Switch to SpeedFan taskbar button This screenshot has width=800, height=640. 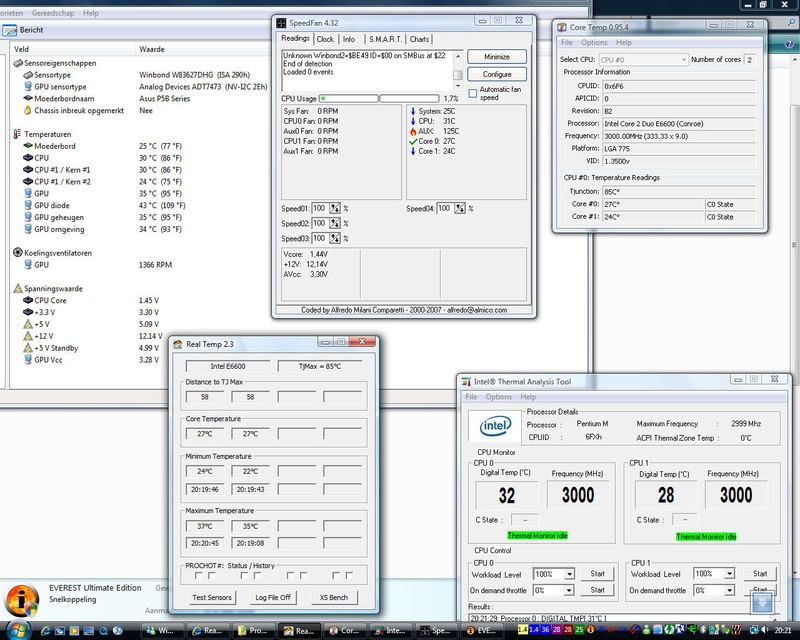pos(435,631)
